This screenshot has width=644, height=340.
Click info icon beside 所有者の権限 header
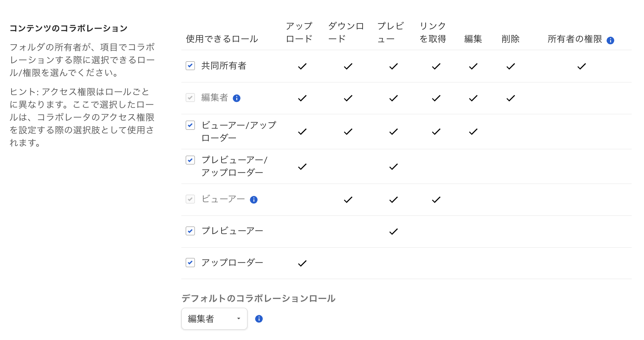[610, 40]
